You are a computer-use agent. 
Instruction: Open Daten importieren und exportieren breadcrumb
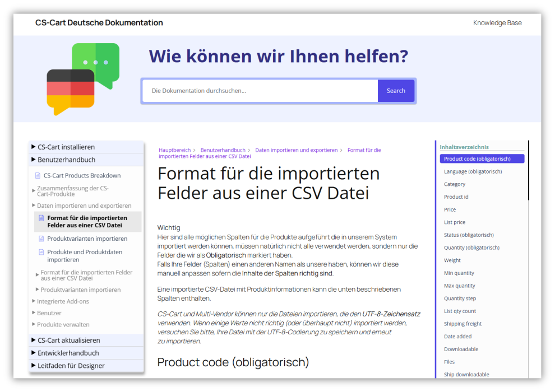296,150
